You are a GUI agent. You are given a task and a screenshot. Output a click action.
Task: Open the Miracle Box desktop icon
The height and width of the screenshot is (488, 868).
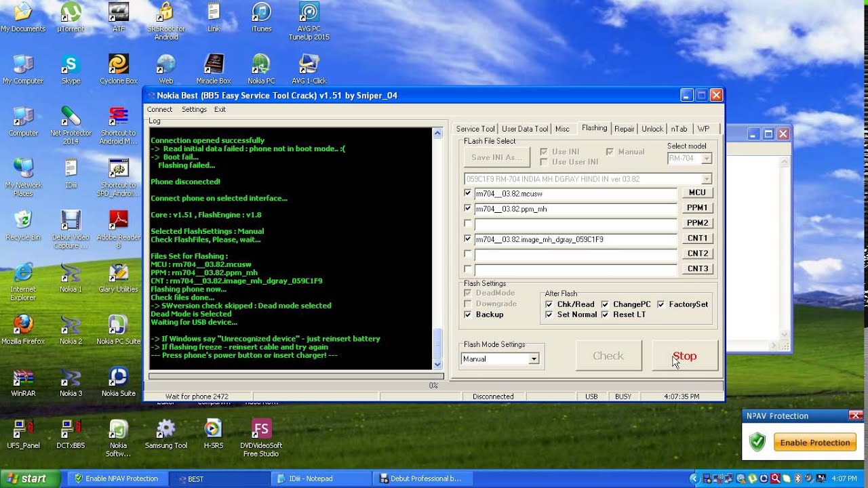214,69
